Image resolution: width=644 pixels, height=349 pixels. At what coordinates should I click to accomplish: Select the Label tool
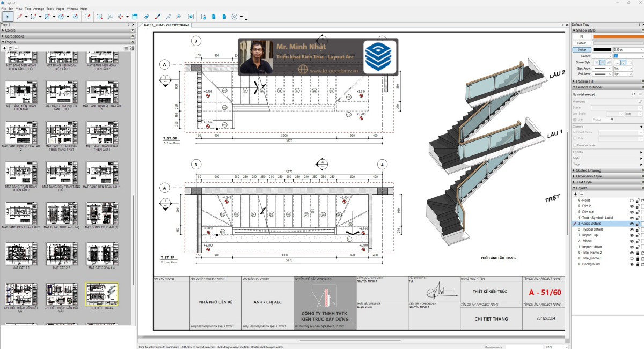tap(110, 17)
